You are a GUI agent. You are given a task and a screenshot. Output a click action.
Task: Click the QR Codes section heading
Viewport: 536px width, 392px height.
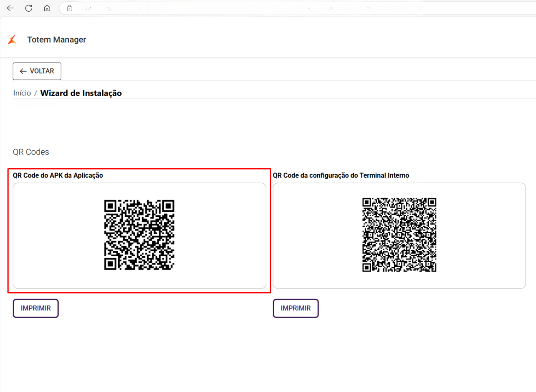click(x=31, y=152)
